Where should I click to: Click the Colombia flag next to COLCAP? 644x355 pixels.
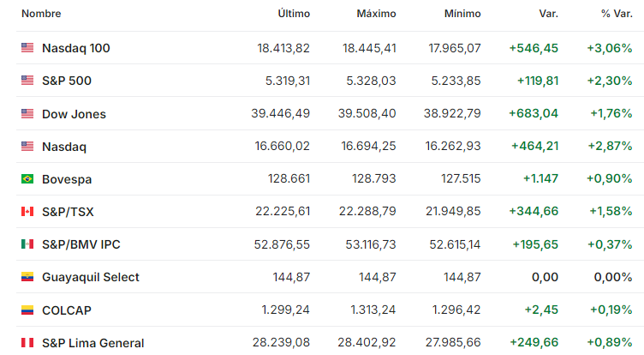pos(27,310)
